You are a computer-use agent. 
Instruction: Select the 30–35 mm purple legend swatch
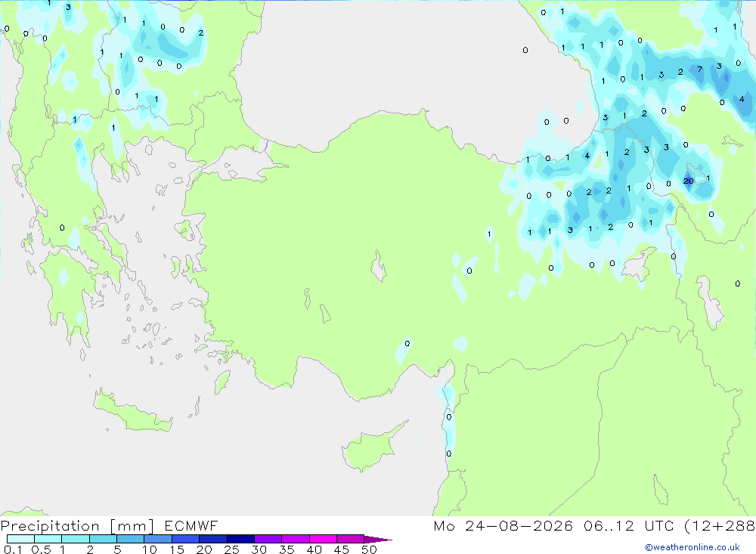[x=268, y=539]
